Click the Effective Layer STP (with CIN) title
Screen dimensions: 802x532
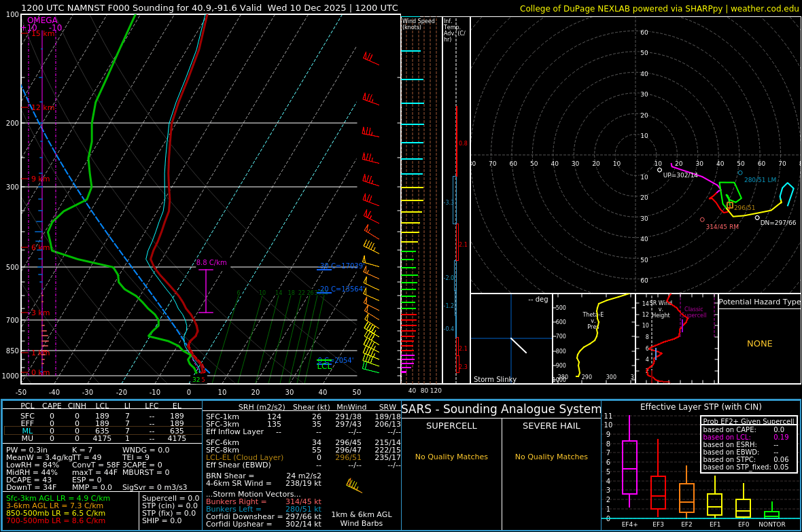701,407
